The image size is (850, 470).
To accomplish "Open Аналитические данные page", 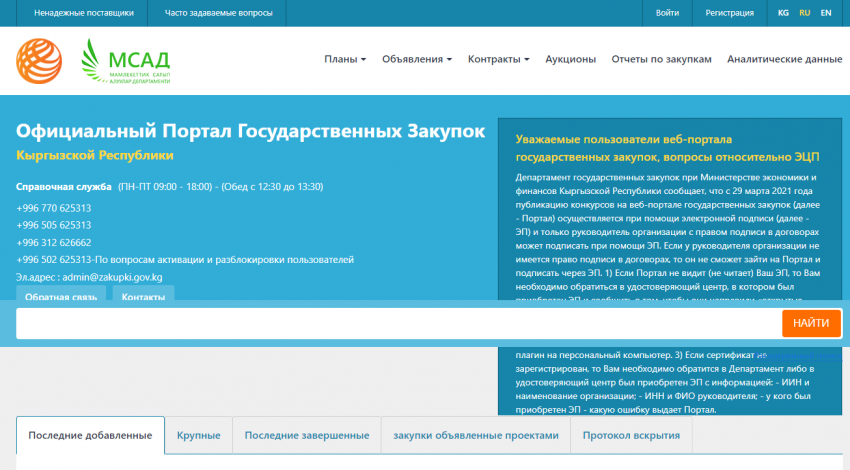I will pyautogui.click(x=784, y=59).
